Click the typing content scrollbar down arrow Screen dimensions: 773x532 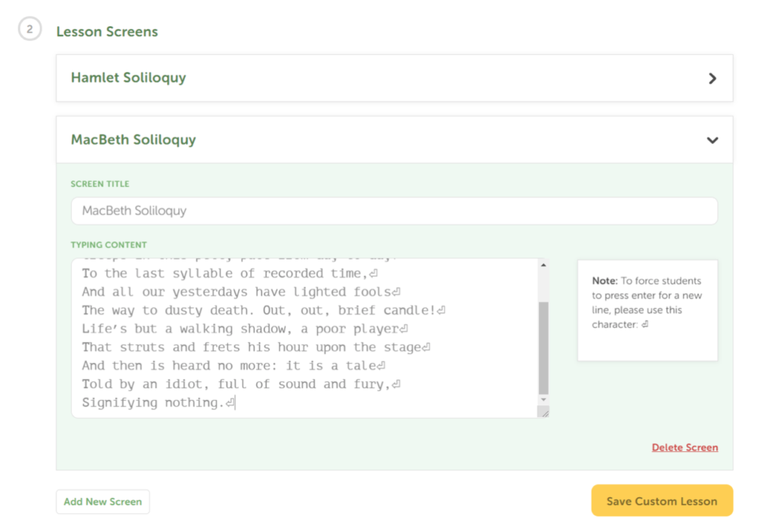click(544, 399)
